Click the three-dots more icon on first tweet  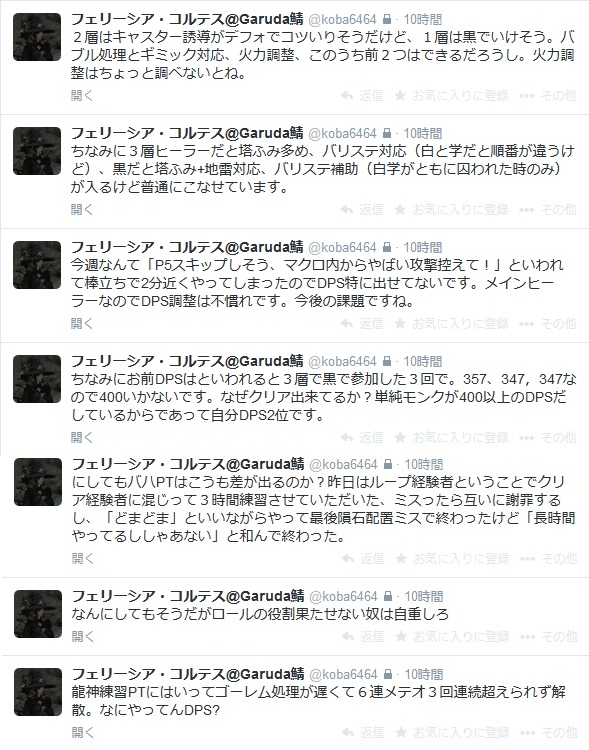click(x=526, y=96)
